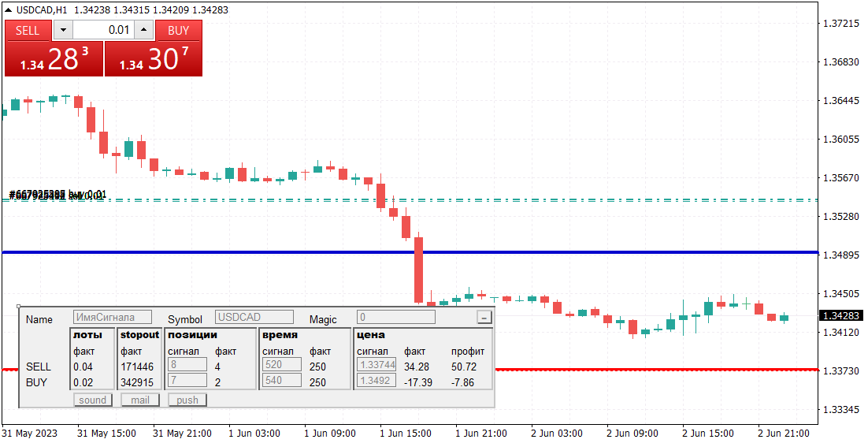Click BUY positions signal field showing 7
Viewport: 868px width, 443px height.
point(187,380)
